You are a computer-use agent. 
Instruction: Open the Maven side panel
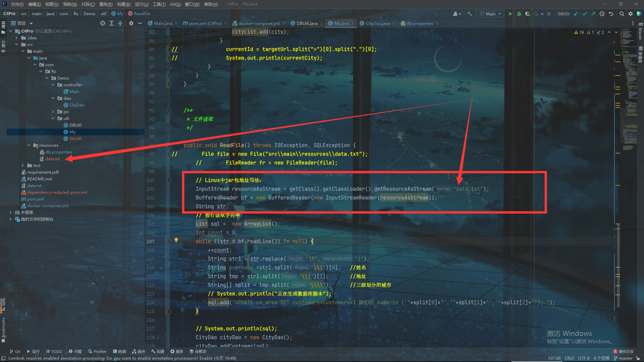pos(640,31)
